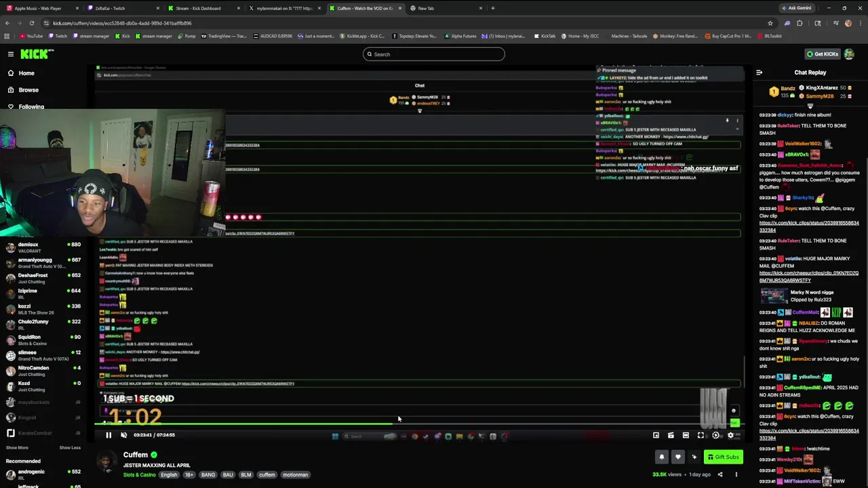Image resolution: width=868 pixels, height=488 pixels.
Task: Click the Gift Subs button
Action: pyautogui.click(x=723, y=457)
